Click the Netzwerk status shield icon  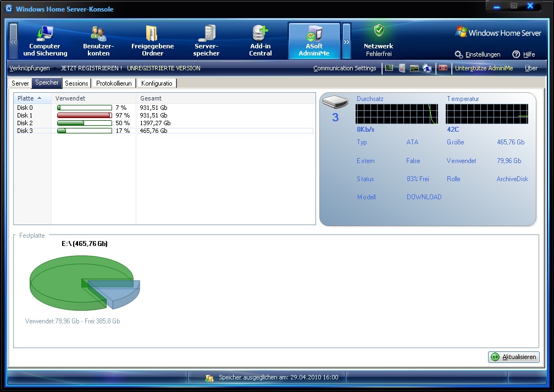click(379, 31)
